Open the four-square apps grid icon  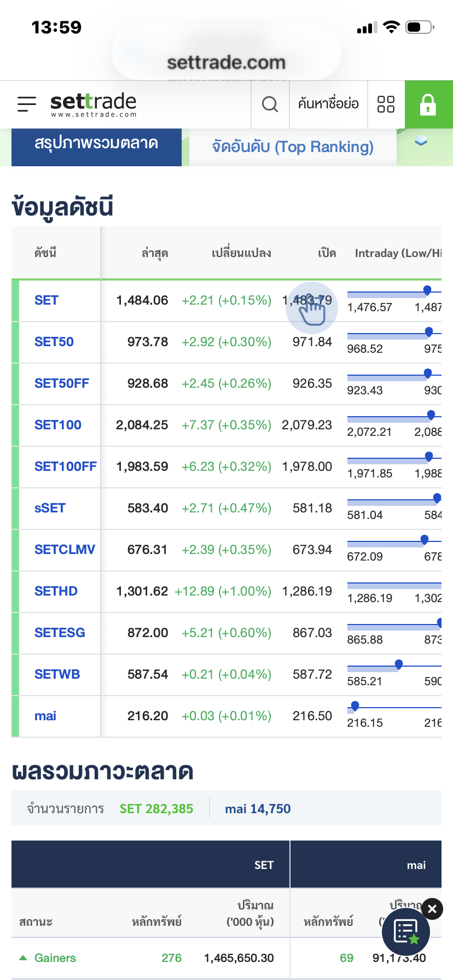pyautogui.click(x=386, y=104)
